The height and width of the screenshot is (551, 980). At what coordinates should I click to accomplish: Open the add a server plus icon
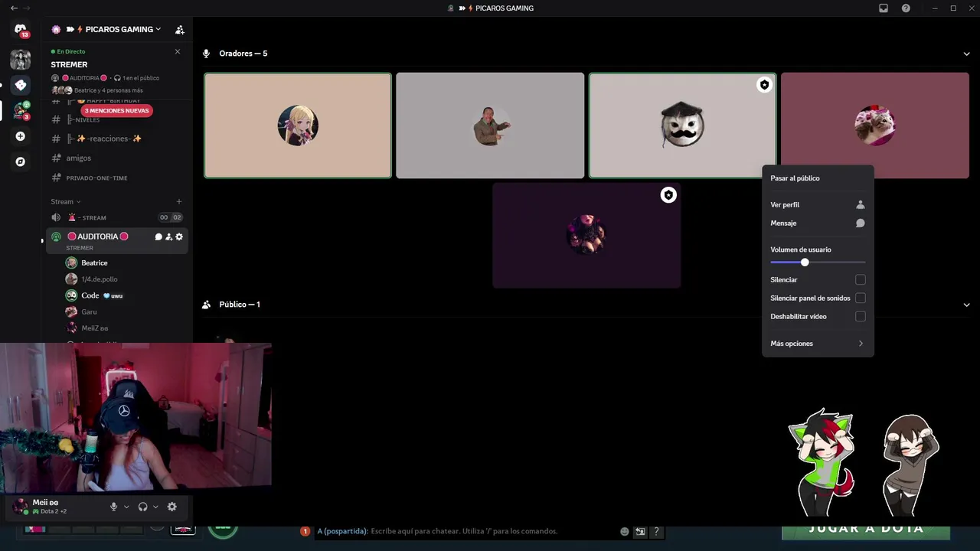pos(21,136)
